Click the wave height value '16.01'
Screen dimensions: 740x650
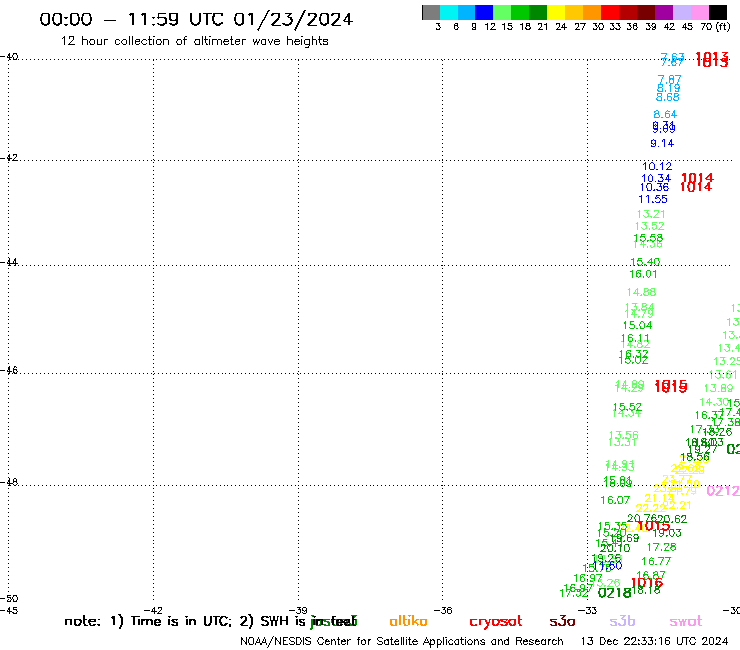tap(643, 274)
